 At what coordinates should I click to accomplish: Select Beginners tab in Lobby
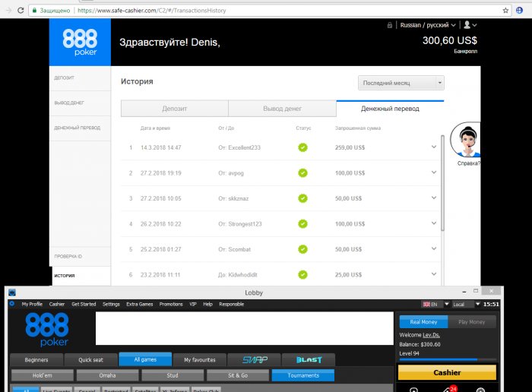[x=36, y=360]
